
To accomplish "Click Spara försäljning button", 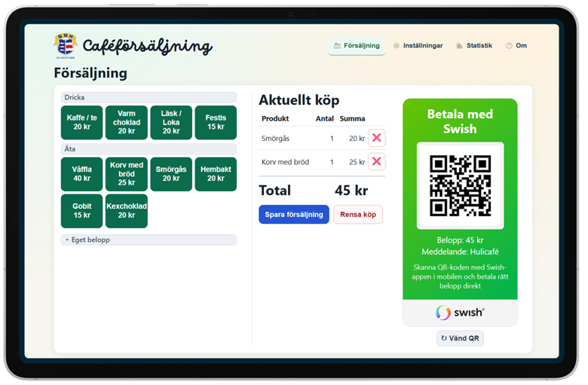I will [x=294, y=215].
